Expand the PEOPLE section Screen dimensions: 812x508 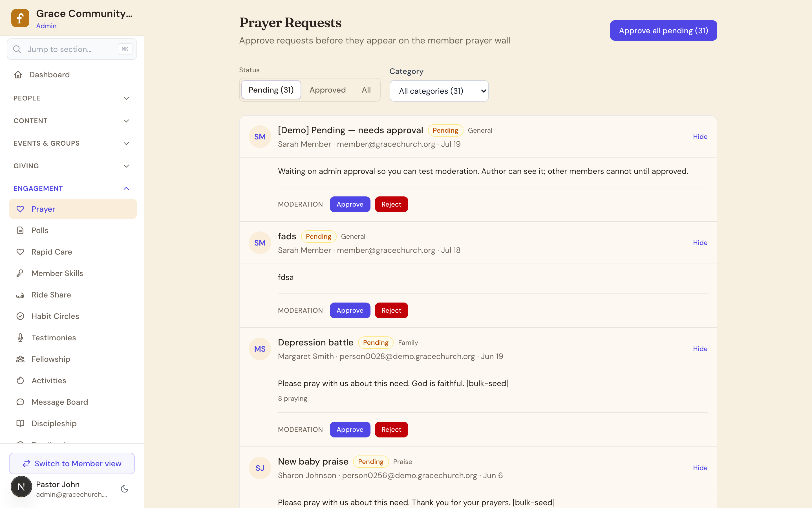[72, 98]
